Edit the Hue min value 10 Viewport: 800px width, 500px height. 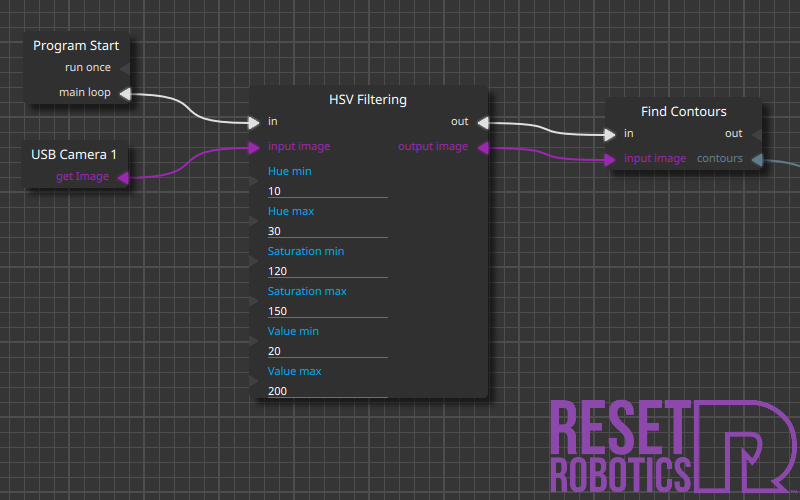328,191
